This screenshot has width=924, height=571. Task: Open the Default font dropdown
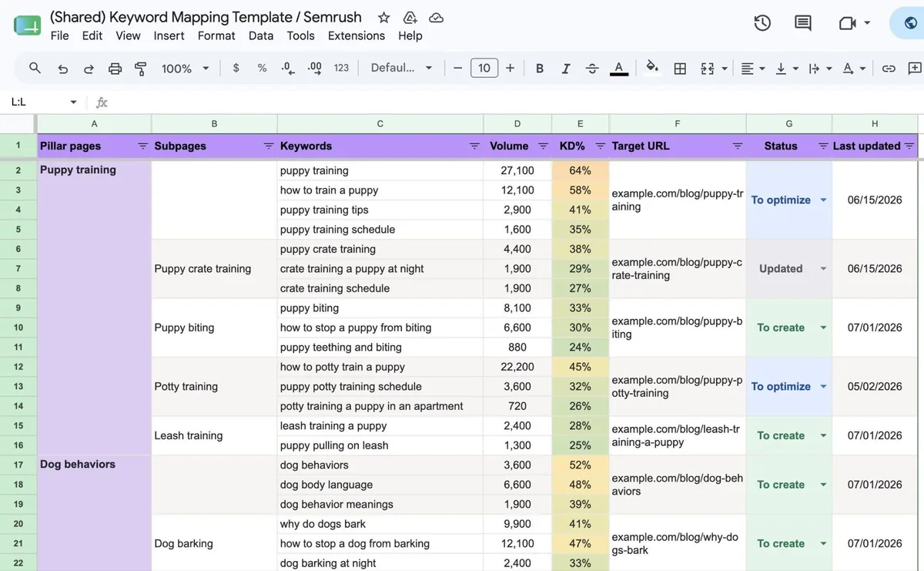point(401,68)
